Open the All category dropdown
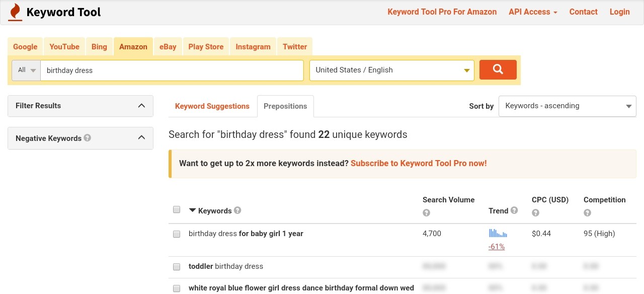This screenshot has width=644, height=294. pos(26,70)
